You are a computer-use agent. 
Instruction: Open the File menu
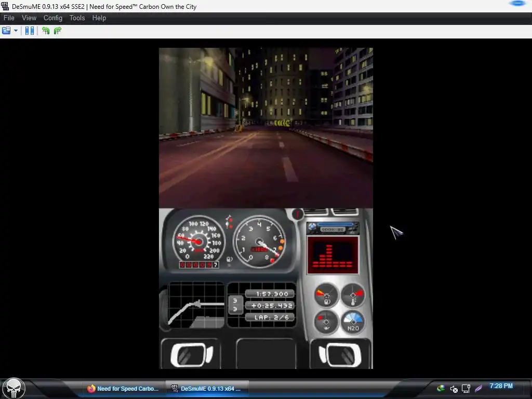pyautogui.click(x=9, y=18)
